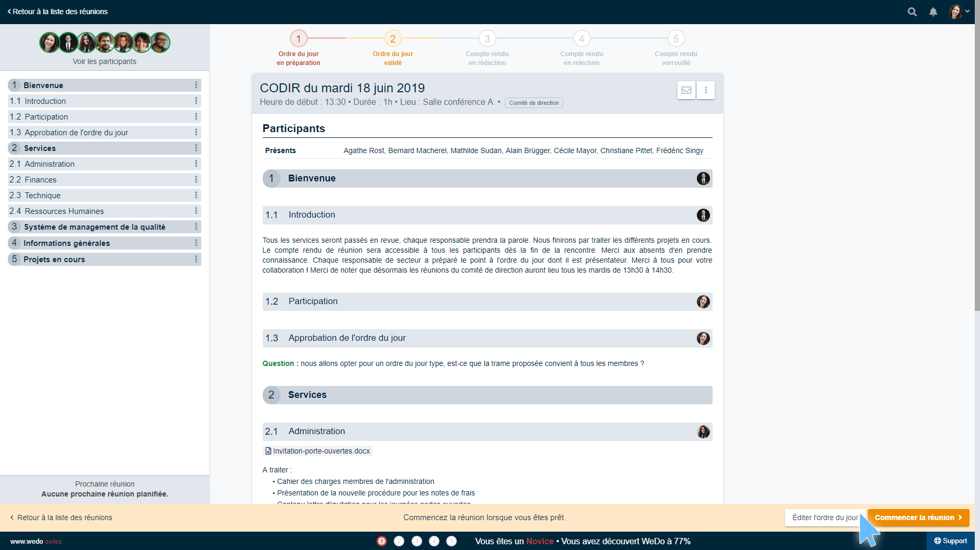
Task: Open options for 2.4 Ressources Humaines
Action: pyautogui.click(x=196, y=211)
